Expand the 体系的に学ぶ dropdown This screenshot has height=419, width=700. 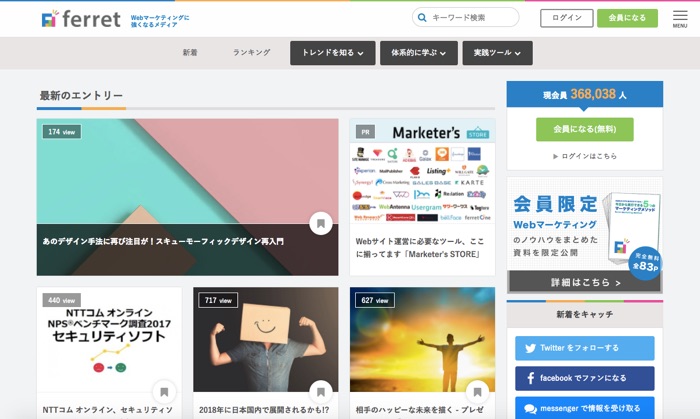coord(418,53)
